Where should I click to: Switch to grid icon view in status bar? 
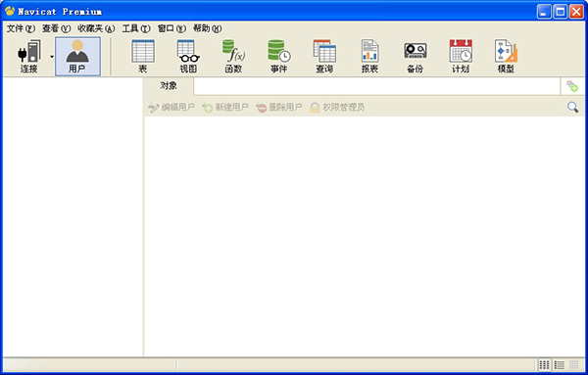pyautogui.click(x=544, y=364)
